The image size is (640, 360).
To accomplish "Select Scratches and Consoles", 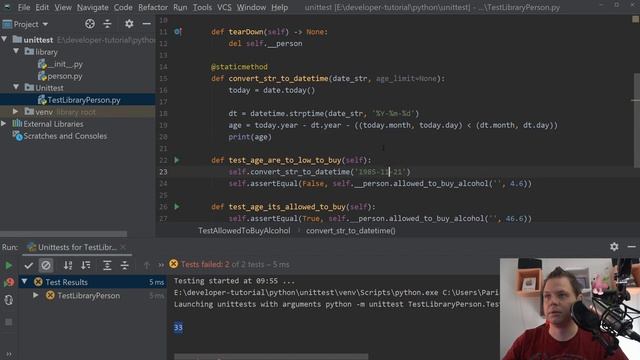I will point(60,136).
